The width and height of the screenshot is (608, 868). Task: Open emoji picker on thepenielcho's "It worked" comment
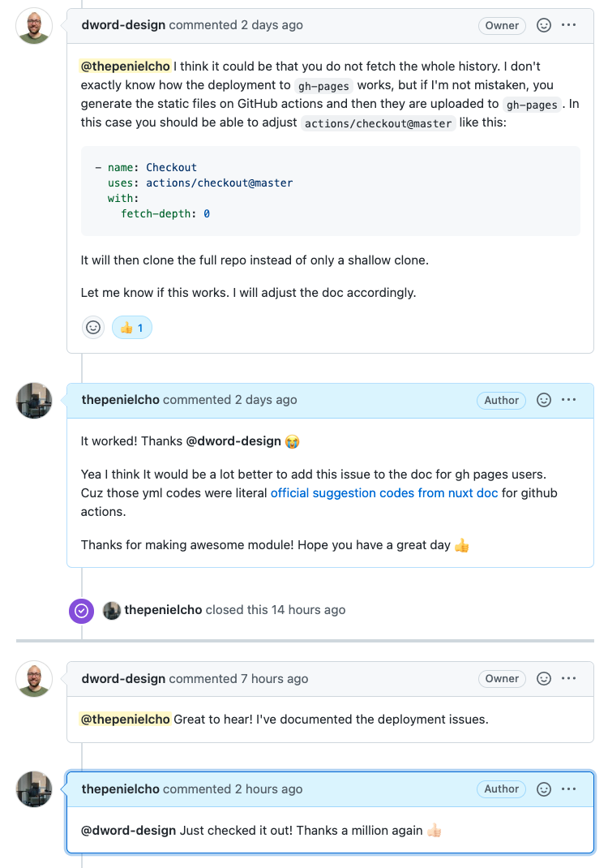point(545,400)
